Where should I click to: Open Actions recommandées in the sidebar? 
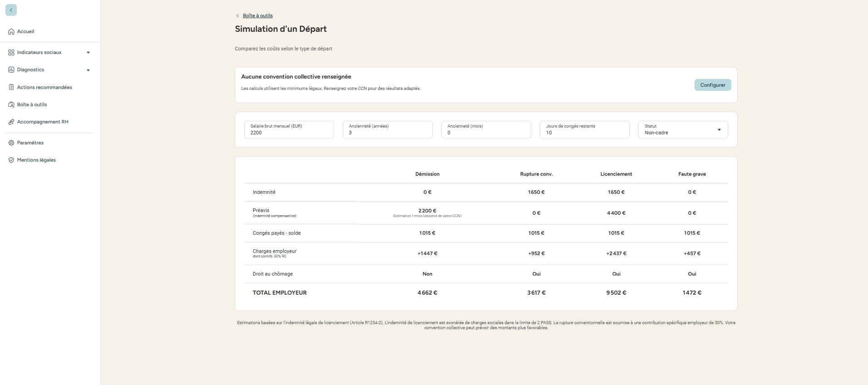pyautogui.click(x=44, y=87)
